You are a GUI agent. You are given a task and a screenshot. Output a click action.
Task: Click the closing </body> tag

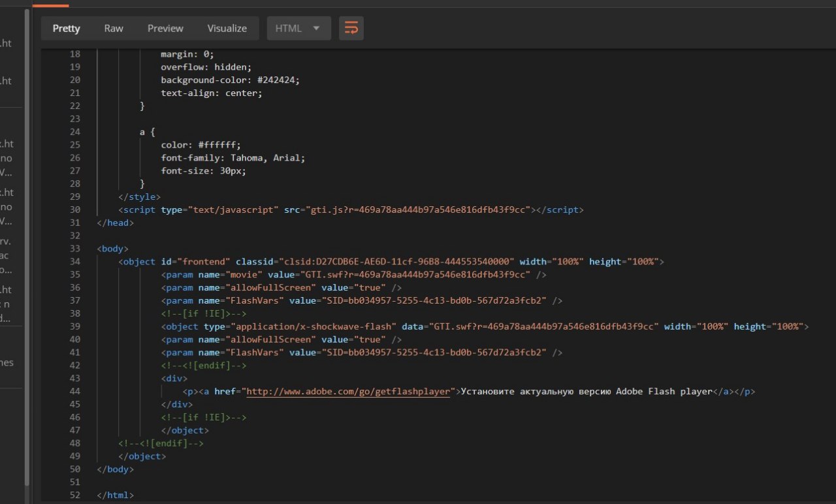pyautogui.click(x=115, y=469)
